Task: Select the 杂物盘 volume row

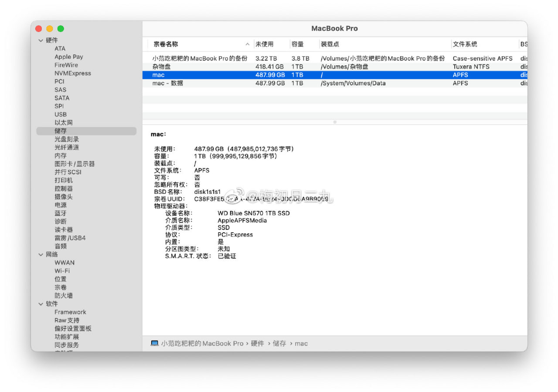Action: tap(335, 67)
